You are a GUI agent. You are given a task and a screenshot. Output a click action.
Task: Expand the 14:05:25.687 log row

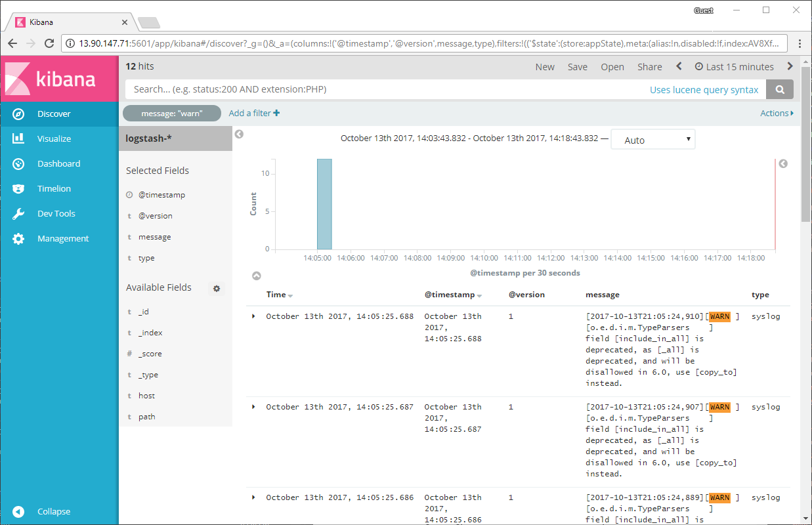[254, 407]
